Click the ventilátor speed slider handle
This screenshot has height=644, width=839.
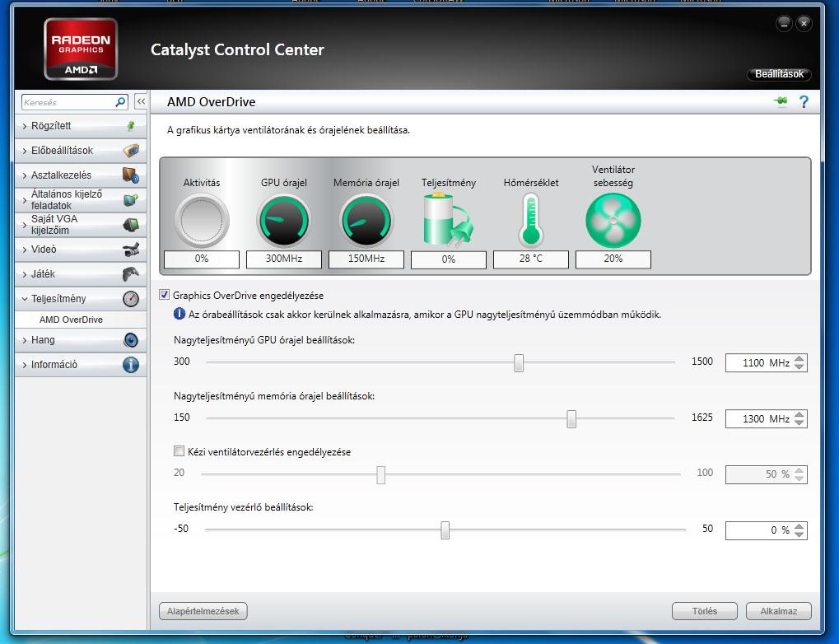(x=380, y=474)
